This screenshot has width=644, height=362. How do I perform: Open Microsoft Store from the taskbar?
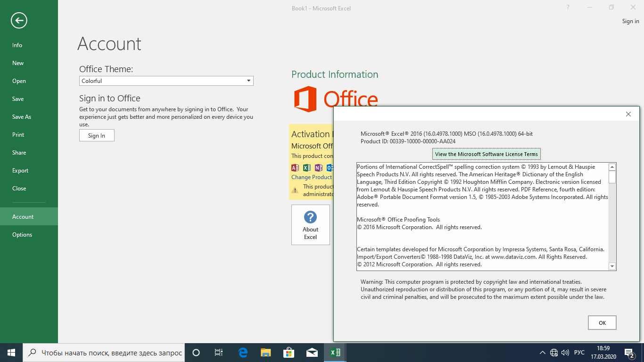pyautogui.click(x=289, y=353)
